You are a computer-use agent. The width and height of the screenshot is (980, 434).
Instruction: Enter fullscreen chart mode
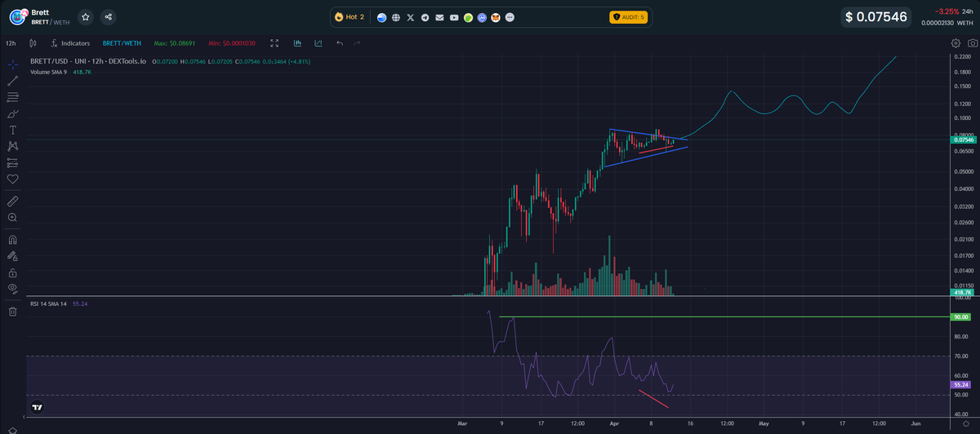coord(275,43)
